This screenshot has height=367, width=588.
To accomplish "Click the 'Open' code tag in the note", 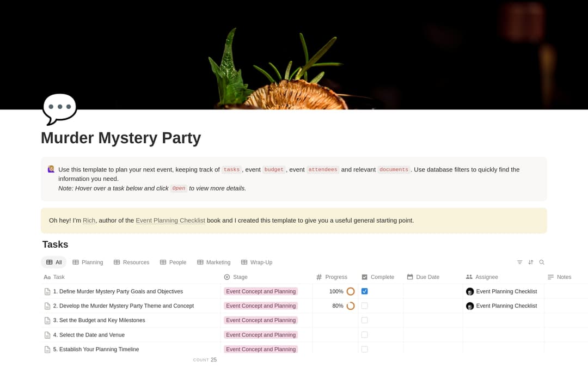I will [179, 188].
